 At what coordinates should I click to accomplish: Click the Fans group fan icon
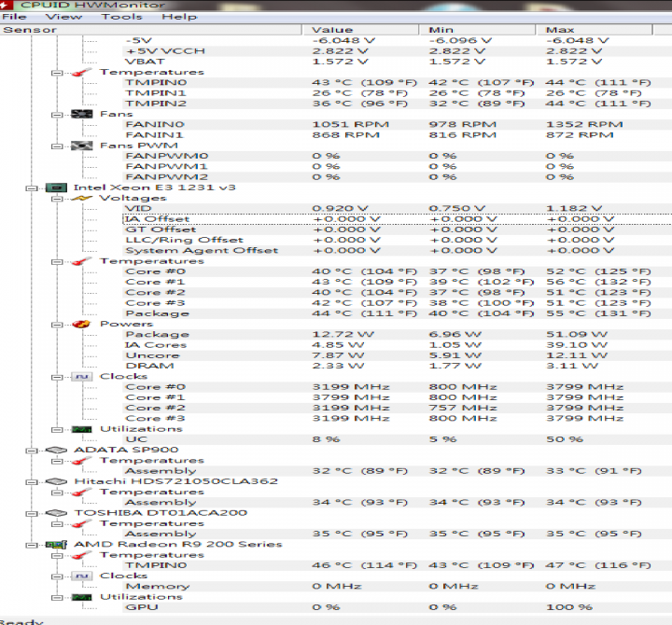(x=81, y=114)
